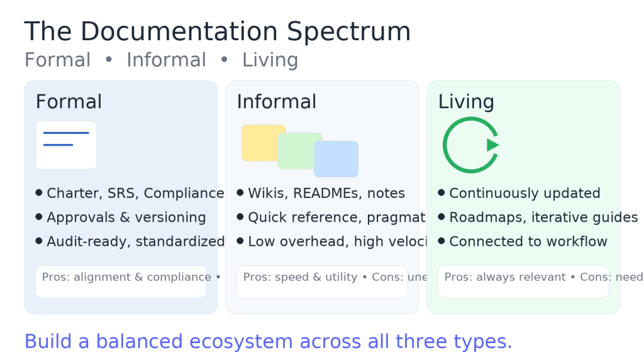644x362 pixels.
Task: Select the Formal card heading
Action: point(69,102)
